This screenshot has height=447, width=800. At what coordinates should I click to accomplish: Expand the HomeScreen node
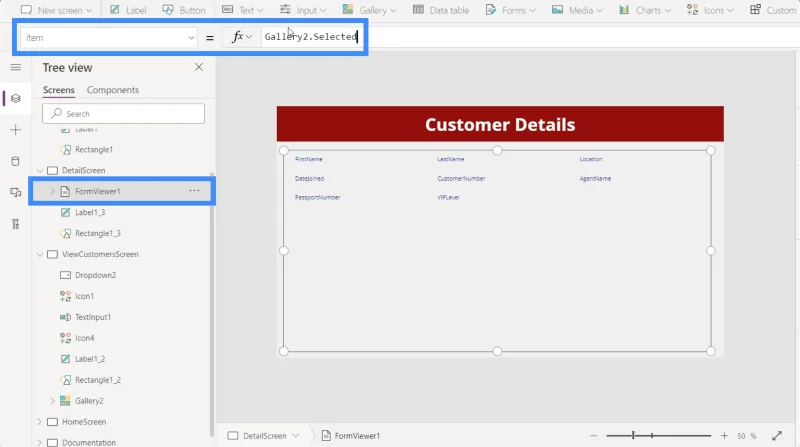click(40, 422)
